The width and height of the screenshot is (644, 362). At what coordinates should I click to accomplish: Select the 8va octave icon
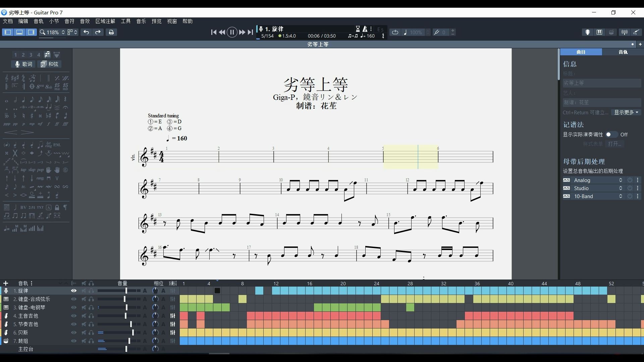40,86
